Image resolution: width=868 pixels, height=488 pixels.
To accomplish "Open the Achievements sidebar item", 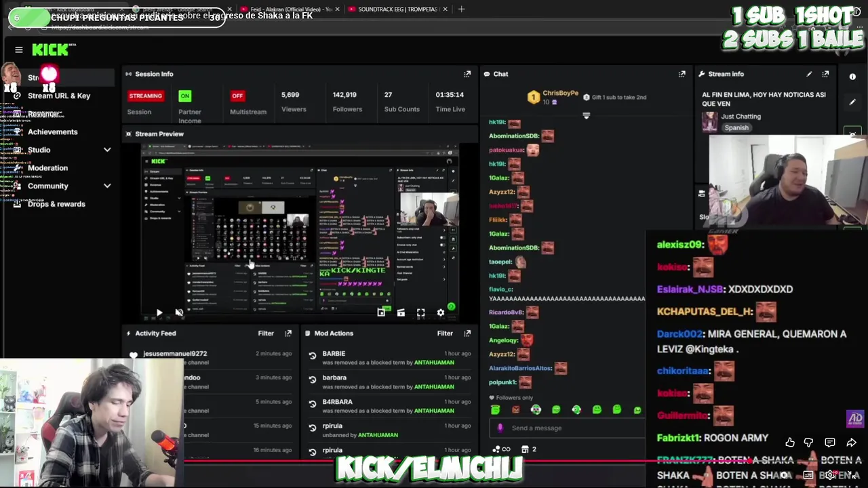I will pyautogui.click(x=53, y=132).
